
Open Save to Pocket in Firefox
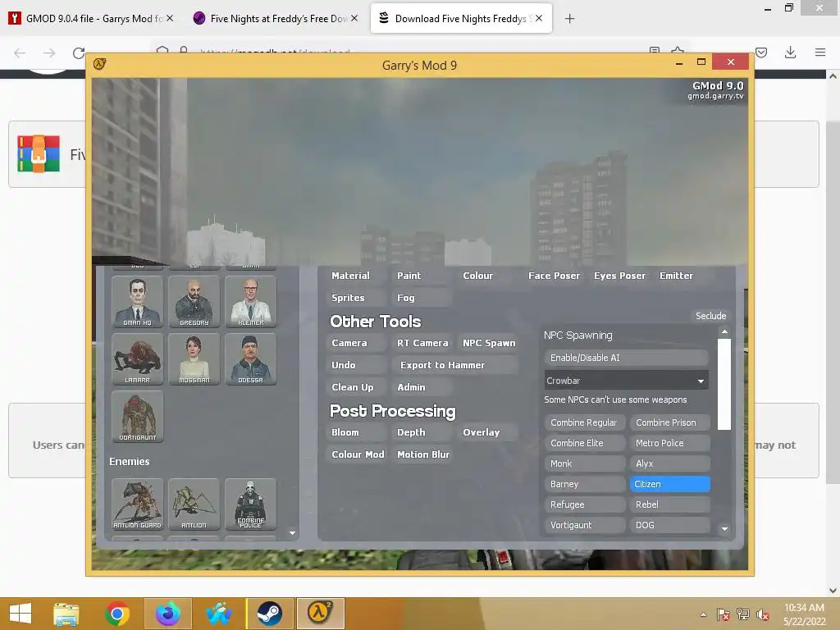761,52
